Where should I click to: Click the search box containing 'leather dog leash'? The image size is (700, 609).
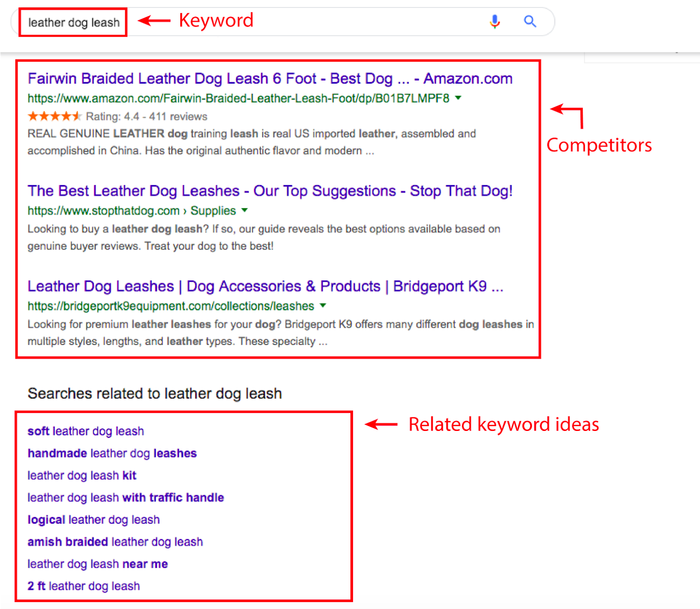pyautogui.click(x=283, y=22)
